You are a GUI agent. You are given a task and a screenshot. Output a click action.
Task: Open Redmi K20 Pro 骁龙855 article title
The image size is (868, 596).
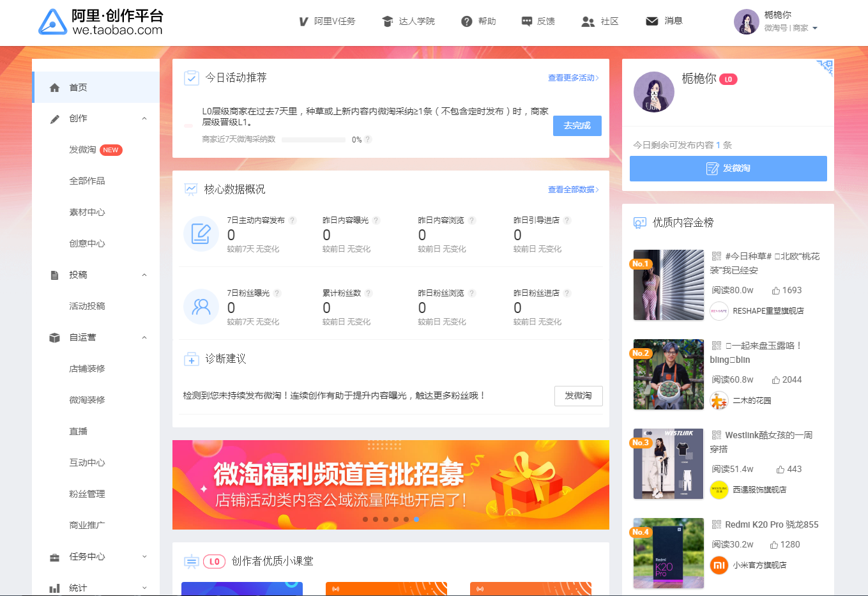tap(772, 524)
